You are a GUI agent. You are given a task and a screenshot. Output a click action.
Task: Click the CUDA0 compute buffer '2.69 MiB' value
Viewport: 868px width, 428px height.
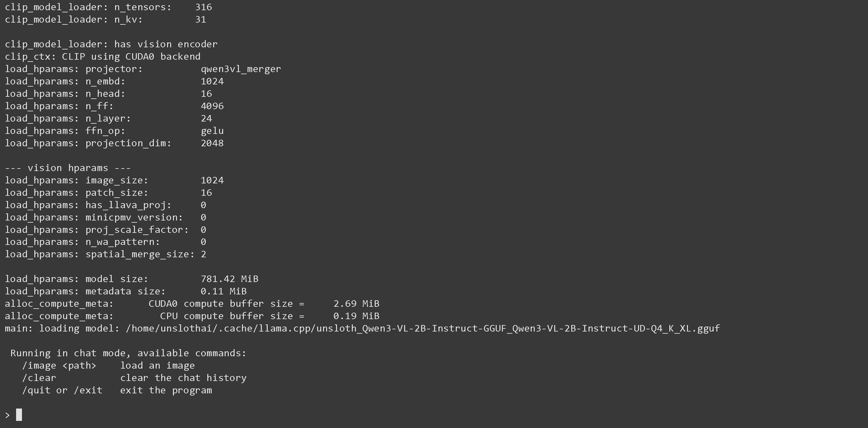pyautogui.click(x=356, y=304)
